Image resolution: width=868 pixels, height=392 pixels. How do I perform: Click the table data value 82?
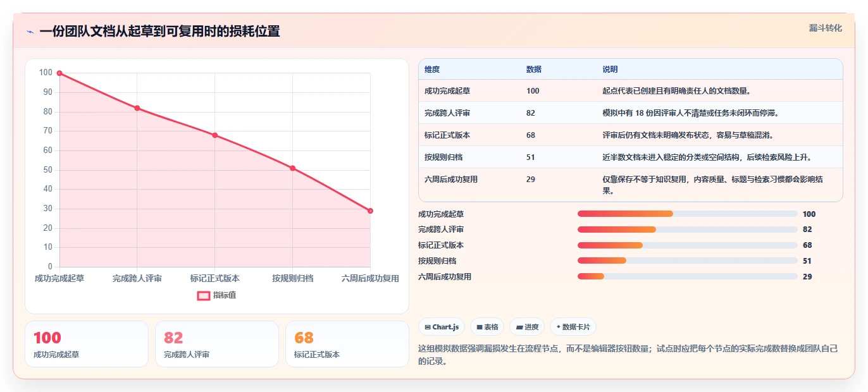click(531, 113)
